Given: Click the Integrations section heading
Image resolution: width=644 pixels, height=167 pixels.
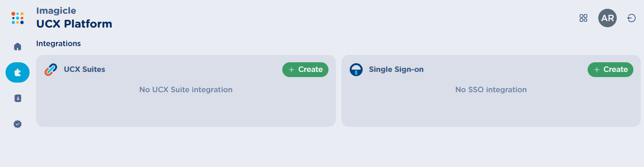Looking at the screenshot, I should [x=59, y=43].
